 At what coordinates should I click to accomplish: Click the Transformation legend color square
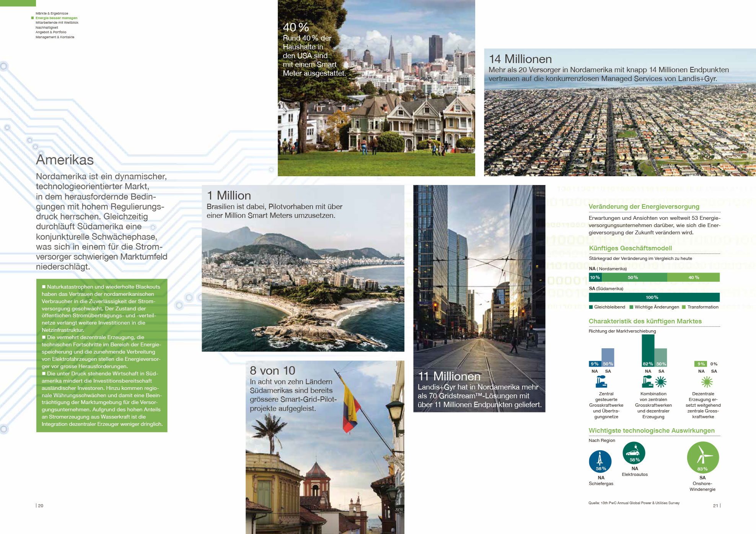click(x=684, y=307)
